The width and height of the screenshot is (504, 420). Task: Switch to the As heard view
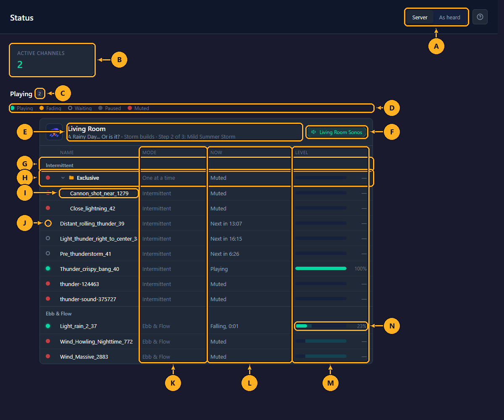449,17
